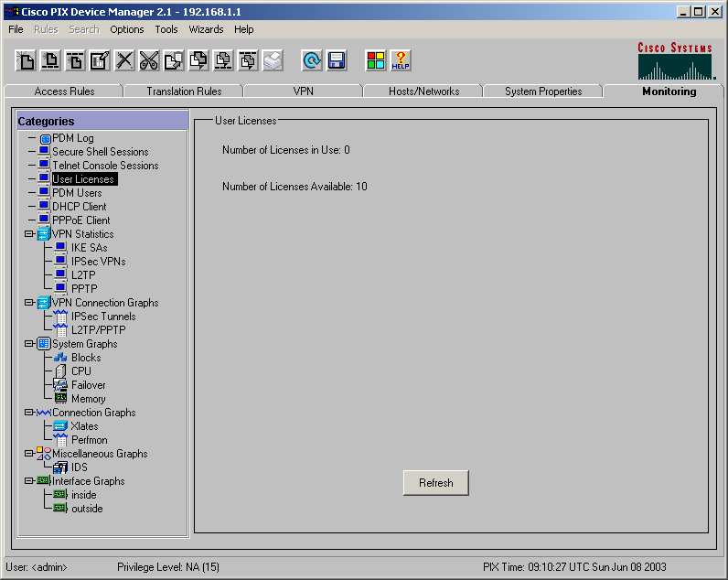This screenshot has height=580, width=728.
Task: Click the Paste rule toolbar icon
Action: pyautogui.click(x=198, y=60)
